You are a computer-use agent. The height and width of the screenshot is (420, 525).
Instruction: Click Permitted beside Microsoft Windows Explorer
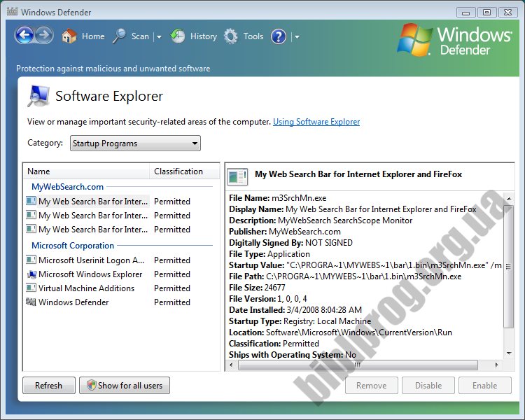pyautogui.click(x=172, y=274)
